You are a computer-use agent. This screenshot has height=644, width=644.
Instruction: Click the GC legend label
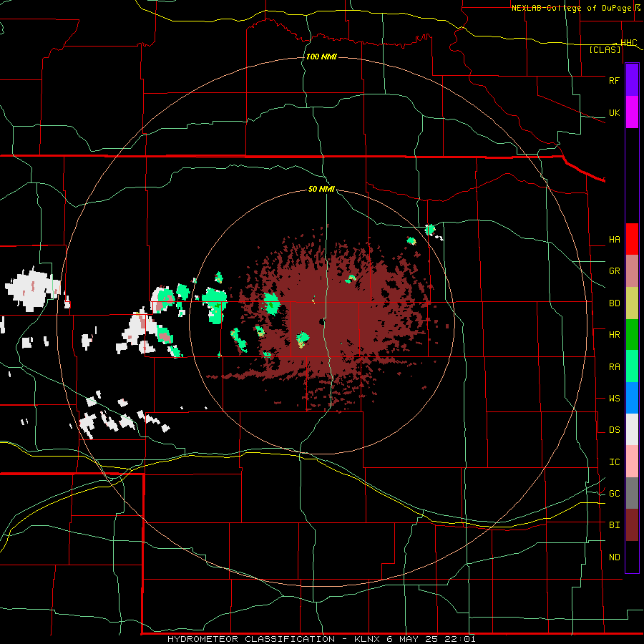pos(614,494)
